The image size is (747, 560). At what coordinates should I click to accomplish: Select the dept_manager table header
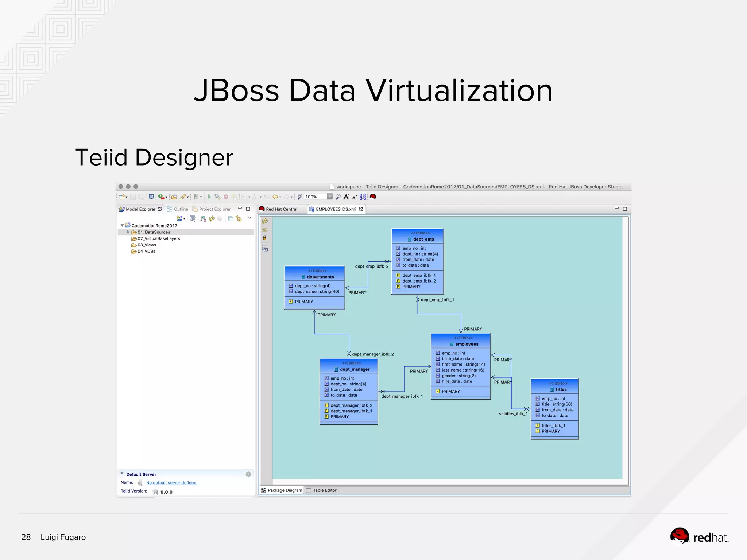pyautogui.click(x=349, y=366)
